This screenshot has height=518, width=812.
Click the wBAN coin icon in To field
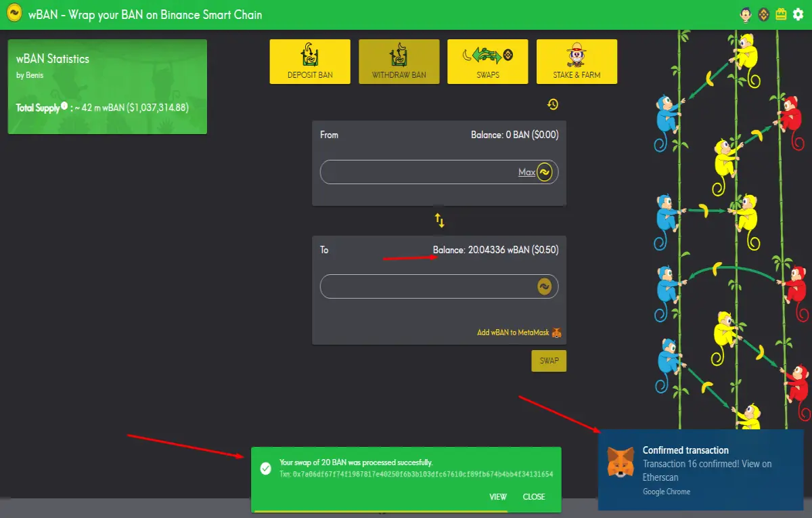[x=545, y=286]
